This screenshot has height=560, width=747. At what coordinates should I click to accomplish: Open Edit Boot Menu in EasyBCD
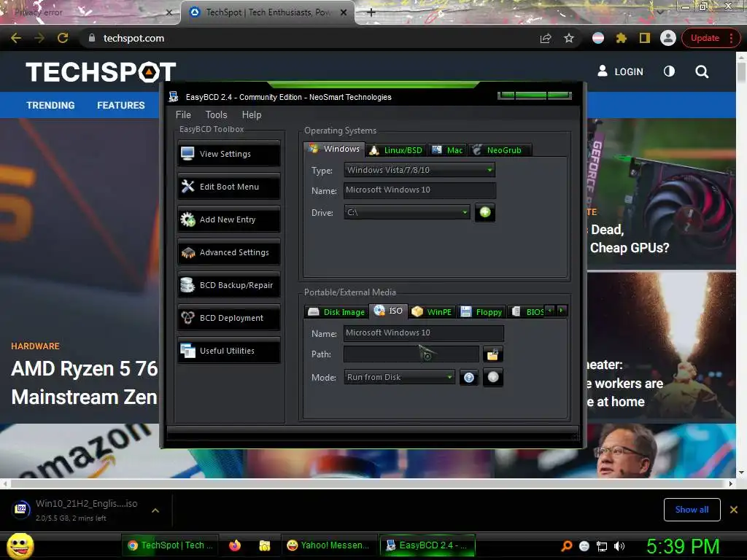tap(229, 187)
